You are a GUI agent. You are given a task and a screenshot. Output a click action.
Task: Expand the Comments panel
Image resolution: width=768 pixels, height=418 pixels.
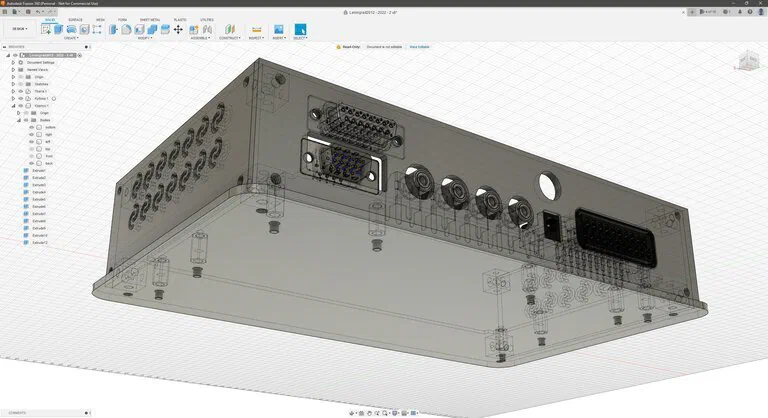tap(86, 413)
